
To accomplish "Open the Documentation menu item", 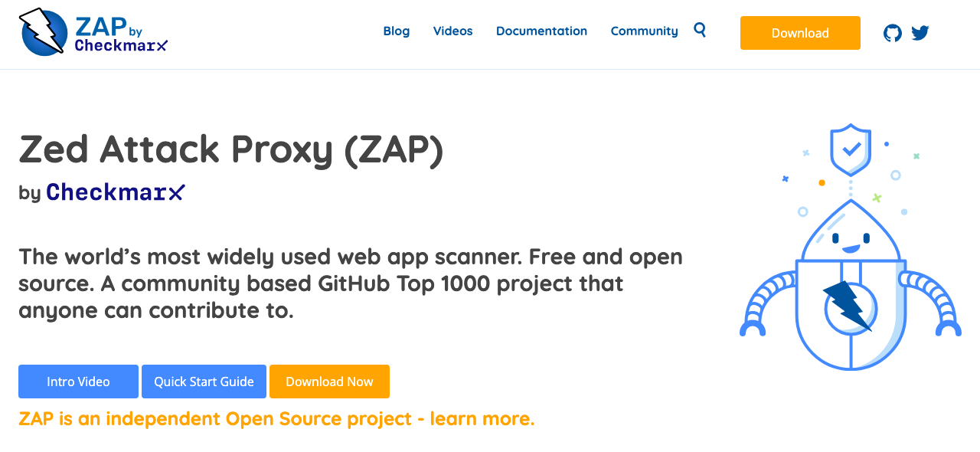I will [541, 31].
